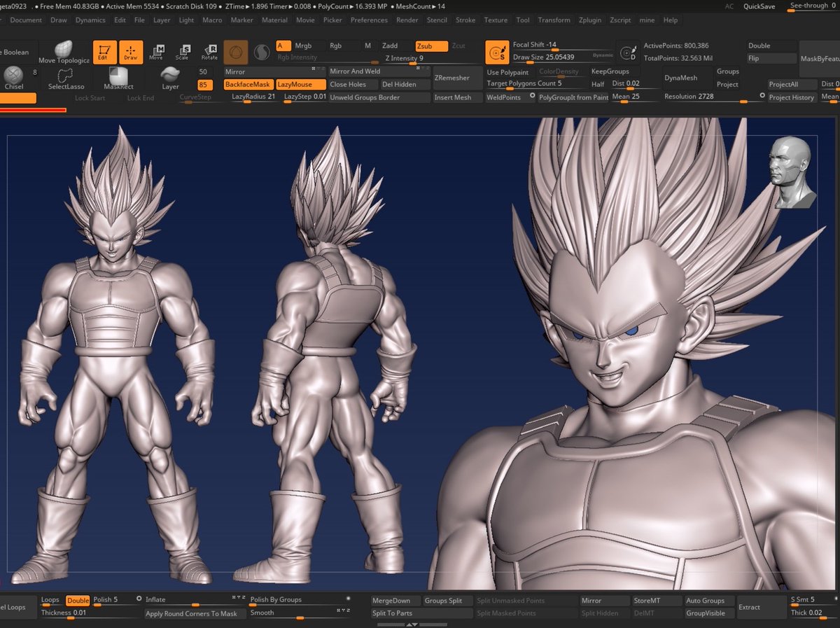840x628 pixels.
Task: Click the Insert Mesh button
Action: [x=456, y=97]
